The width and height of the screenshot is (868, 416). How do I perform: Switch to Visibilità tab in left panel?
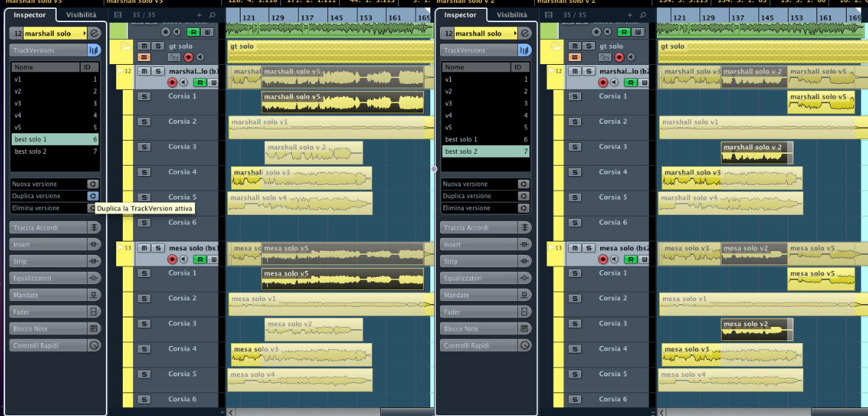tap(81, 15)
